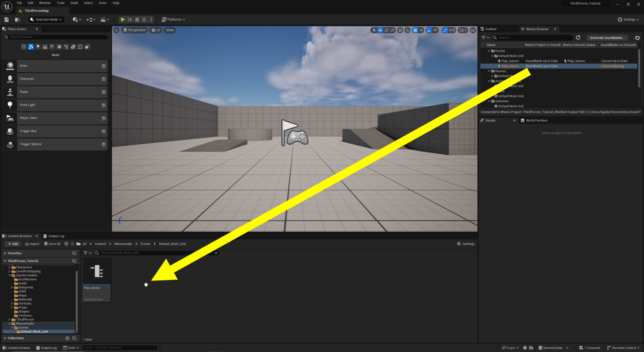Open the Build menu

tap(74, 3)
